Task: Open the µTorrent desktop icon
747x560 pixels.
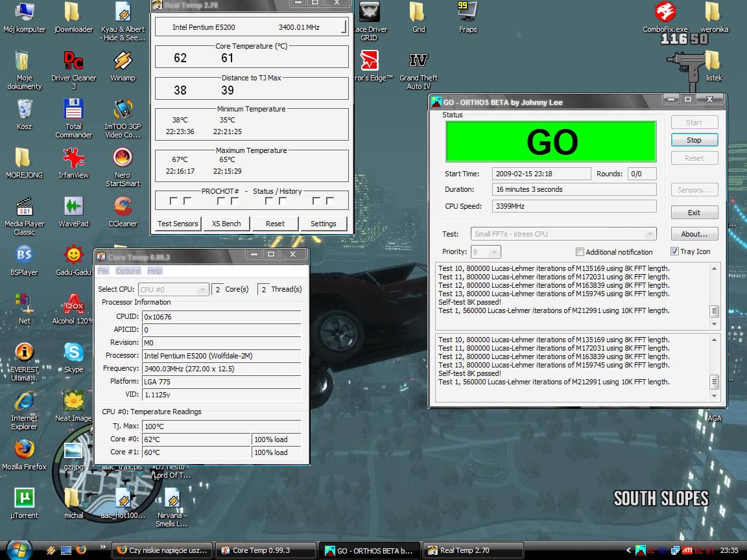Action: click(24, 499)
